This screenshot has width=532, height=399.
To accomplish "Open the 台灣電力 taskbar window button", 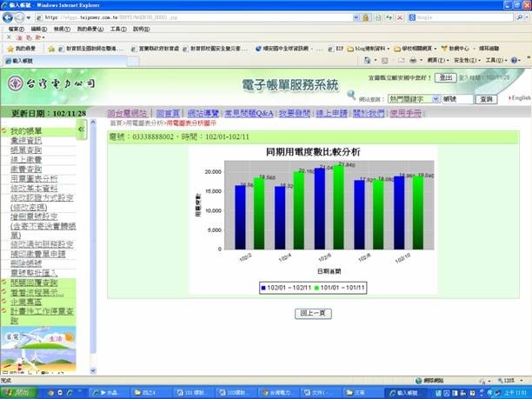I will coord(278,393).
